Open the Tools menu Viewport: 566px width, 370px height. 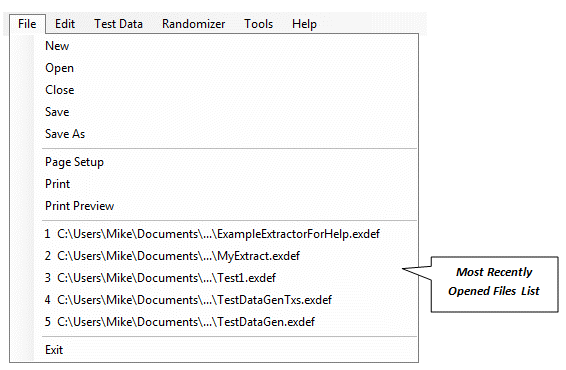(258, 24)
